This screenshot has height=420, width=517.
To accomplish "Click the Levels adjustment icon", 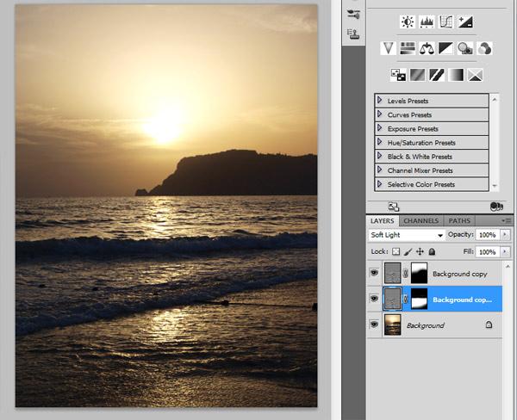I will tap(427, 22).
